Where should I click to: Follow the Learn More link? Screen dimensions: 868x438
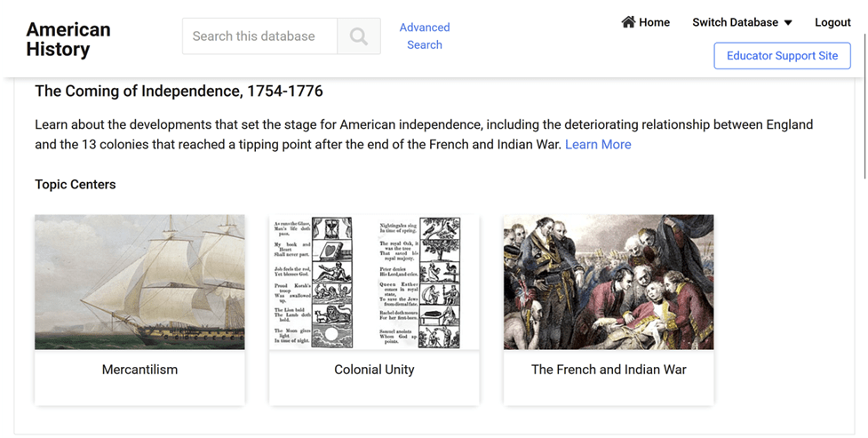(598, 145)
